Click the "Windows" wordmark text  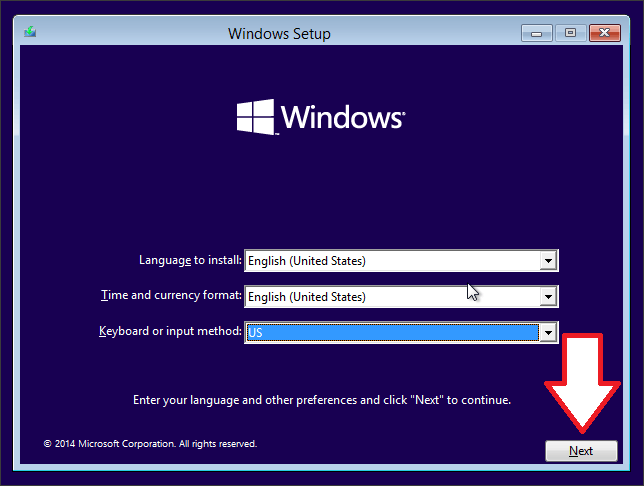pyautogui.click(x=342, y=117)
